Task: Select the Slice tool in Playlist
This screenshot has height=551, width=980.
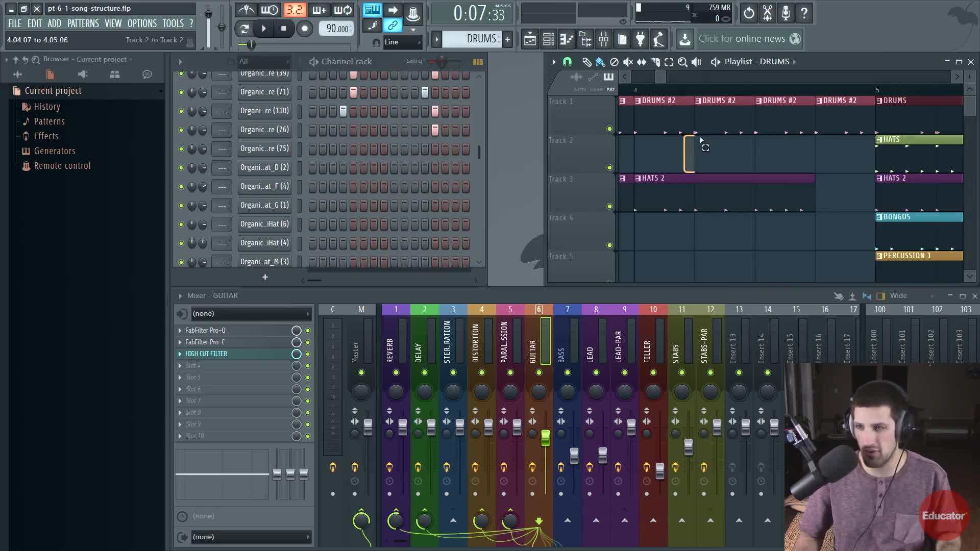Action: pos(655,62)
